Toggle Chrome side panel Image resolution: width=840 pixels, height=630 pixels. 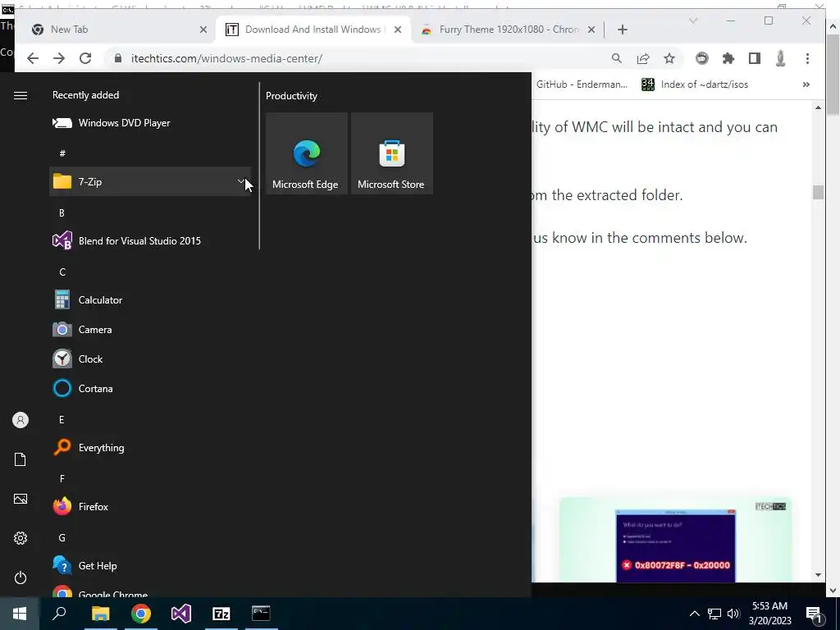click(x=755, y=58)
